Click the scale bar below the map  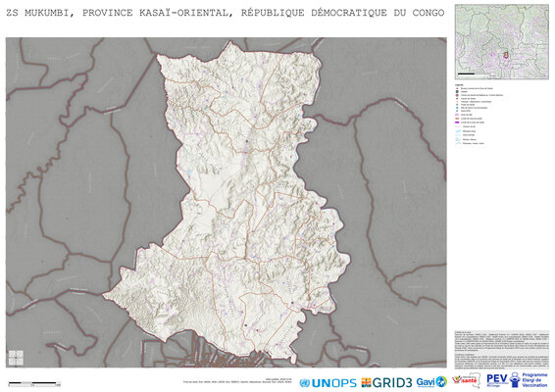click(x=34, y=383)
